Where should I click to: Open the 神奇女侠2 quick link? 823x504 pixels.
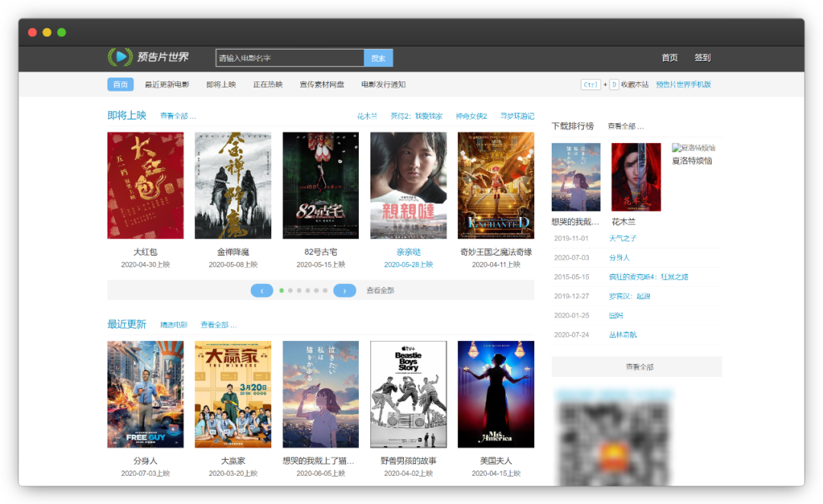(472, 116)
